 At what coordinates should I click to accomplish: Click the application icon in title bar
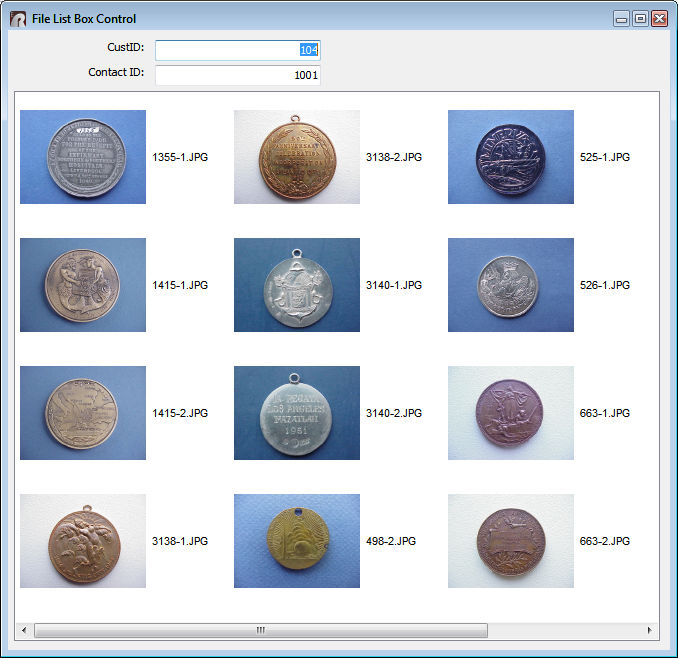(x=18, y=19)
